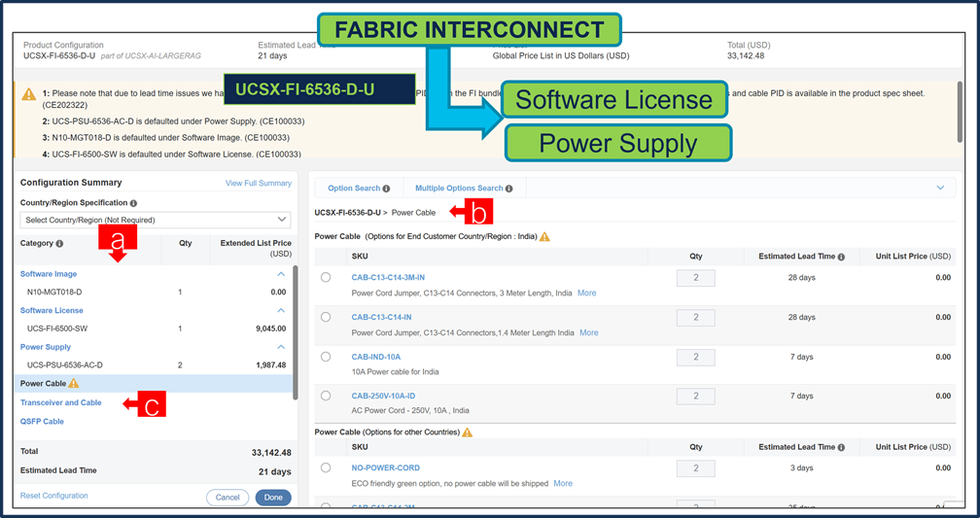Screen dimensions: 980x518
Task: Open the Option Search tab
Action: [x=359, y=189]
